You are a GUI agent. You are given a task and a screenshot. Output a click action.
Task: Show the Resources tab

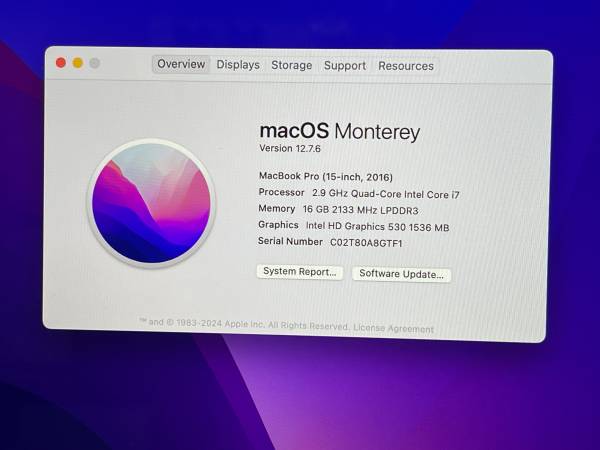pos(406,66)
